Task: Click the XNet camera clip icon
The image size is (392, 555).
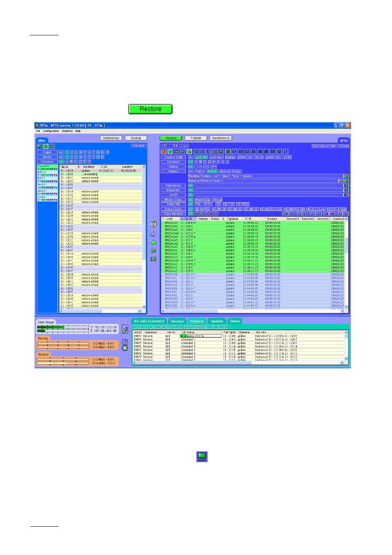Action: pyautogui.click(x=52, y=146)
